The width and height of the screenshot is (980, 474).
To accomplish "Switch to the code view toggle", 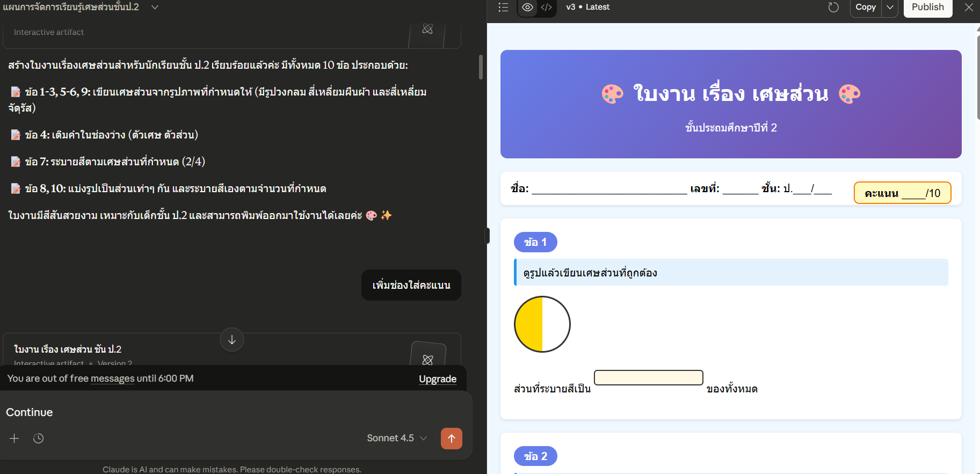I will pyautogui.click(x=547, y=8).
